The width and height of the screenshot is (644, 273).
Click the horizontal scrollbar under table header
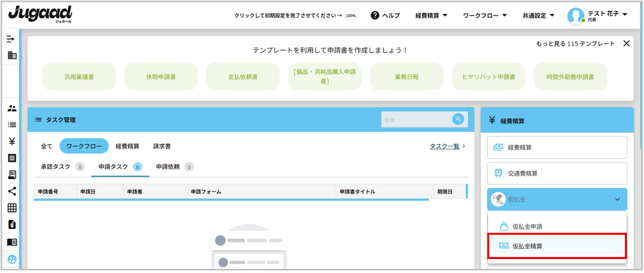[231, 199]
